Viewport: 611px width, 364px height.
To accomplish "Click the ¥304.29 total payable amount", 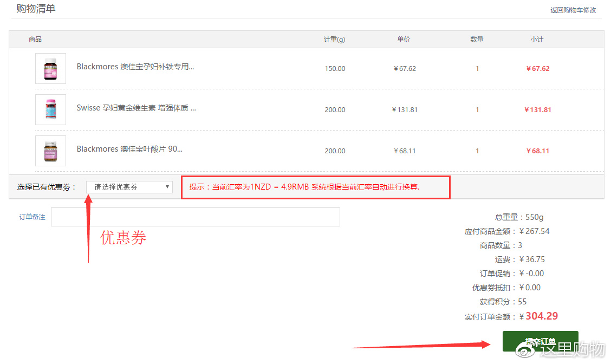I will tap(541, 316).
